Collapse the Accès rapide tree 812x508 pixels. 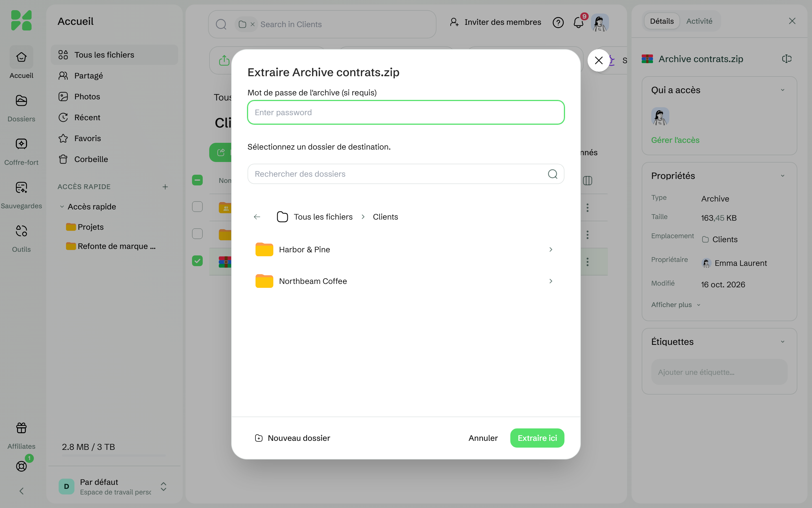click(x=62, y=207)
